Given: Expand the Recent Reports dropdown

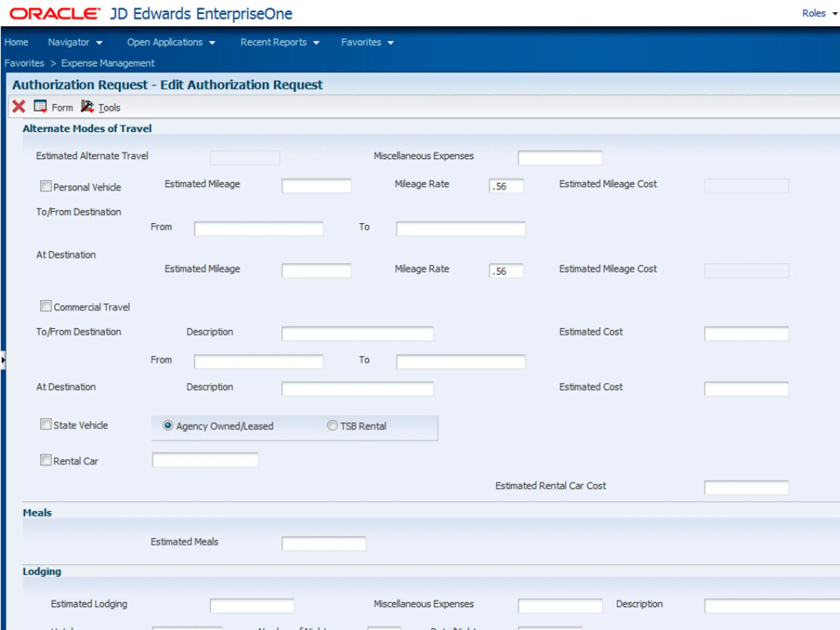Looking at the screenshot, I should 280,42.
